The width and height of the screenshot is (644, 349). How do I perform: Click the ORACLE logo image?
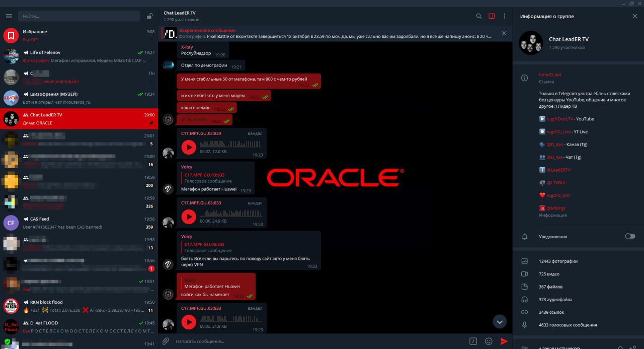point(336,178)
